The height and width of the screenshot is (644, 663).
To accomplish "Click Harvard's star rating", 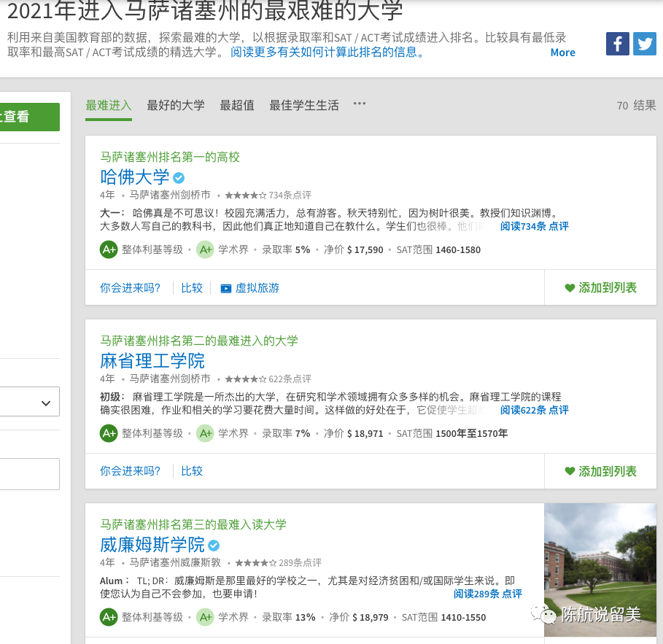I will click(246, 195).
